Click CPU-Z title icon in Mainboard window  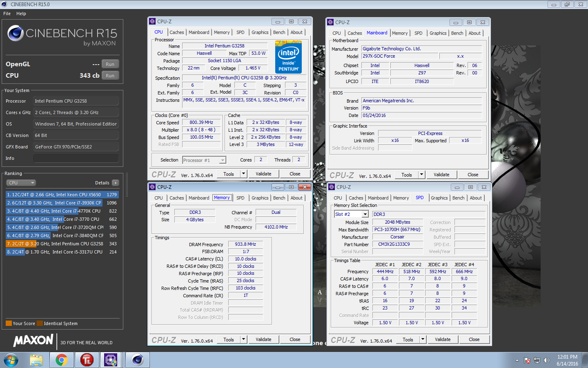click(330, 22)
